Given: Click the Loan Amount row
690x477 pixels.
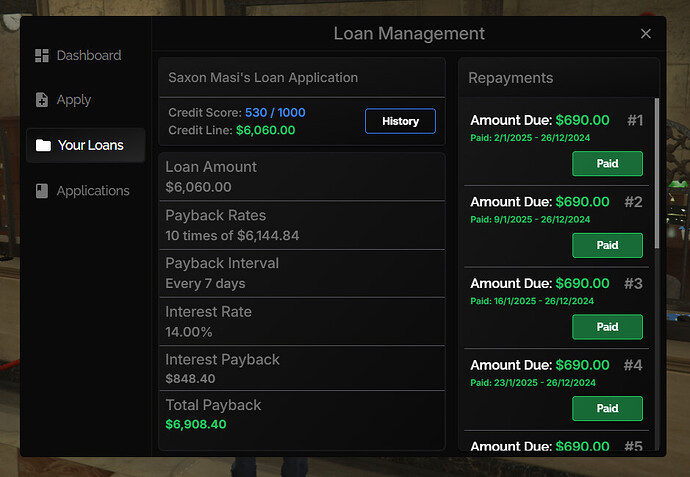Looking at the screenshot, I should tap(301, 176).
